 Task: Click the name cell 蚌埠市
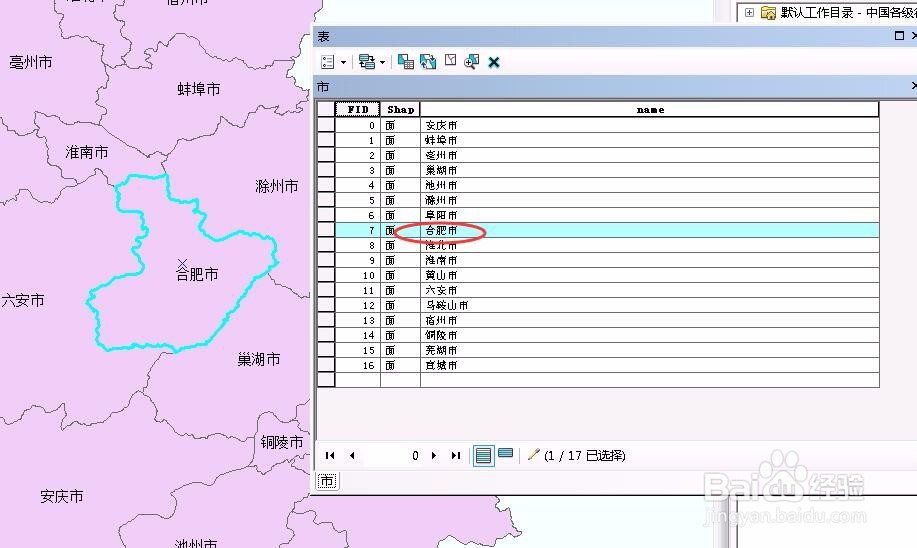point(650,140)
